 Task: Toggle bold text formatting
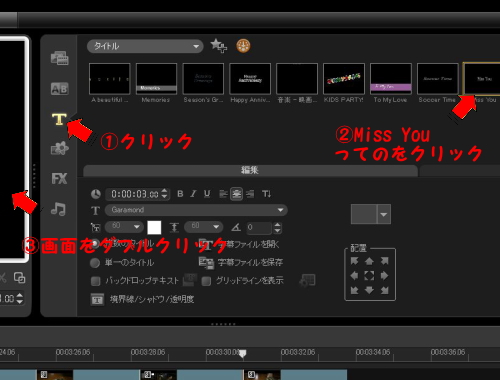click(x=180, y=194)
